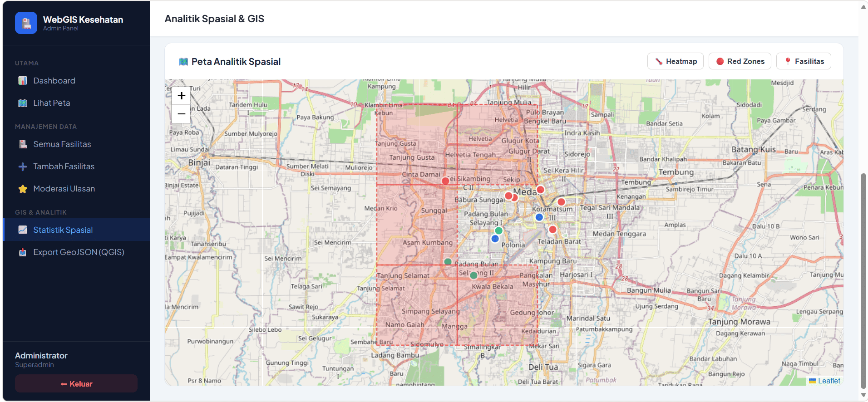Select Statistik Spasial menu entry
This screenshot has height=402, width=868.
point(76,230)
